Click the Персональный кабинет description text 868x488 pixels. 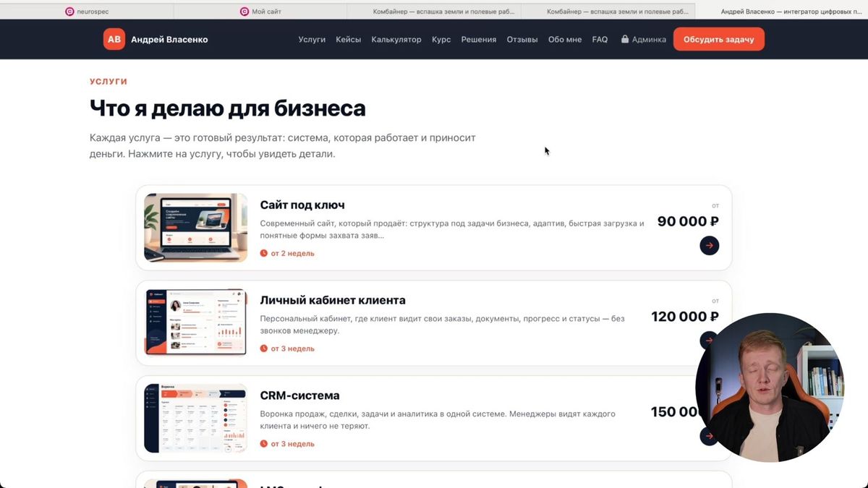click(442, 325)
